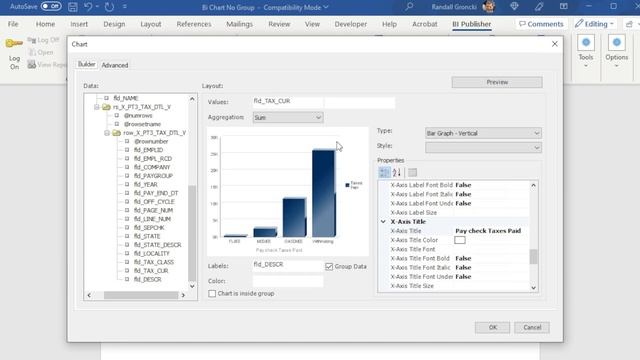Screen dimensions: 640x360
Task: Click the bar chart preview thumbnail
Action: [x=287, y=191]
